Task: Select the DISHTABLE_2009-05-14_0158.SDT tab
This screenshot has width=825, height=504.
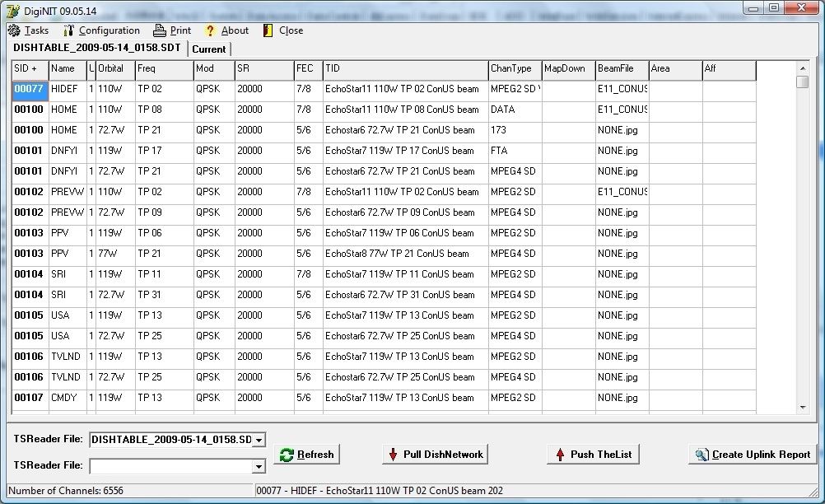Action: (97, 48)
